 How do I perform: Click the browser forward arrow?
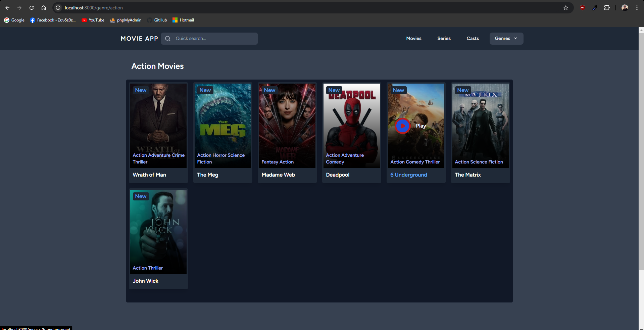19,8
